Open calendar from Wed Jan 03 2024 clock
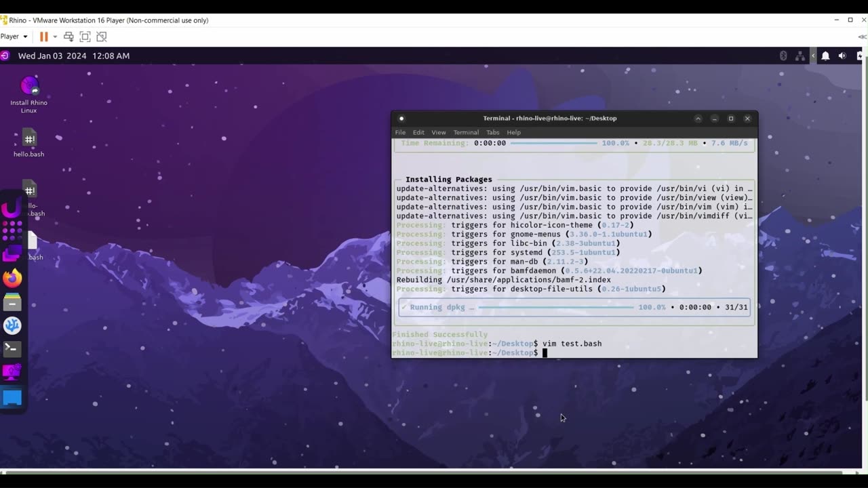Screen dimensions: 868x488 (x=73, y=56)
